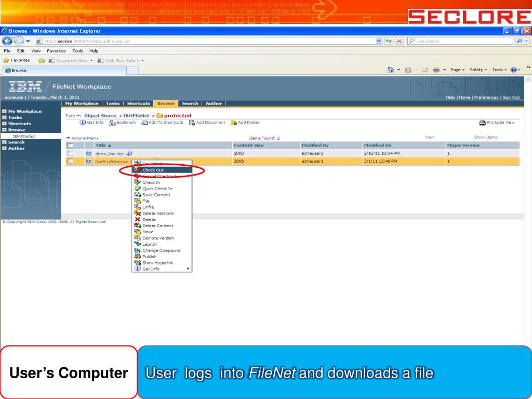Image resolution: width=532 pixels, height=399 pixels.
Task: Open the address bar history dropdown
Action: coord(379,41)
